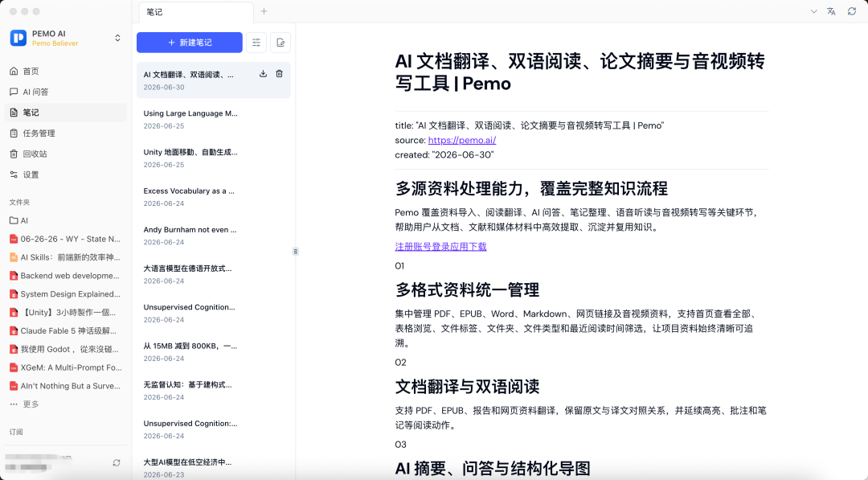Viewport: 868px width, 480px height.
Task: Select note Andy Burnham not even ...
Action: pyautogui.click(x=214, y=236)
